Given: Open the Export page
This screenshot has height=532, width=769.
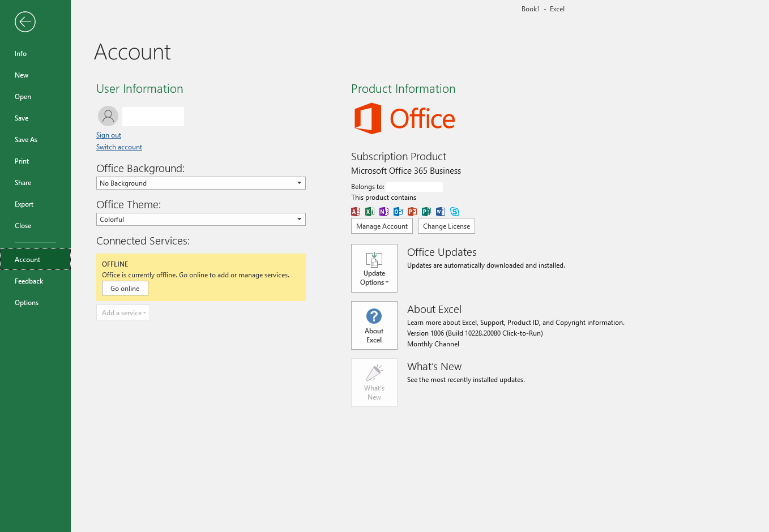Looking at the screenshot, I should pyautogui.click(x=35, y=204).
